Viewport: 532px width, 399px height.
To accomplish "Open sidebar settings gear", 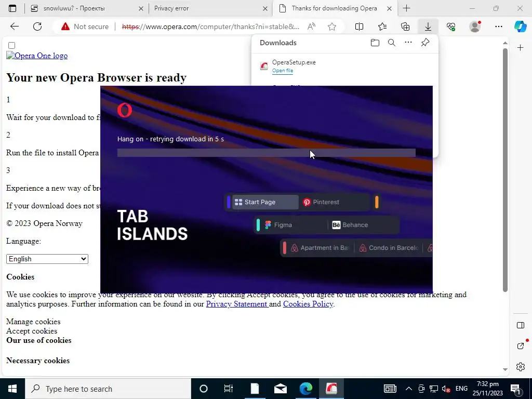I will (x=520, y=367).
